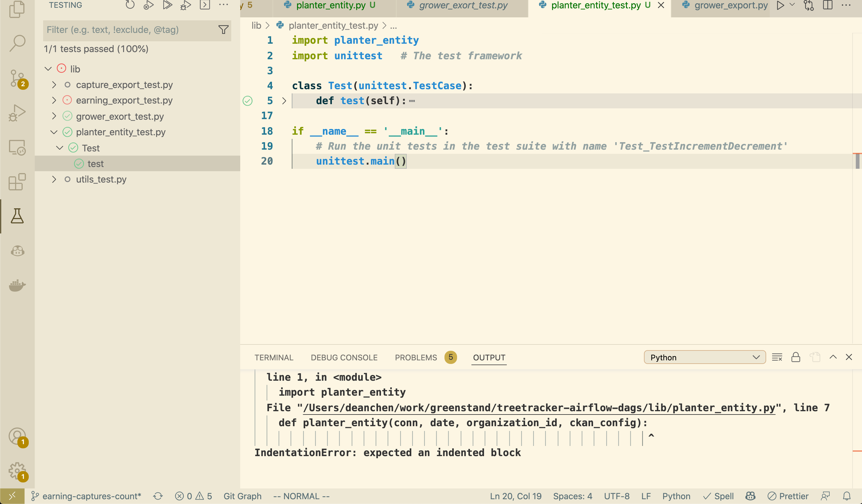The width and height of the screenshot is (862, 504).
Task: Open the Remote Explorer view
Action: coord(17,147)
